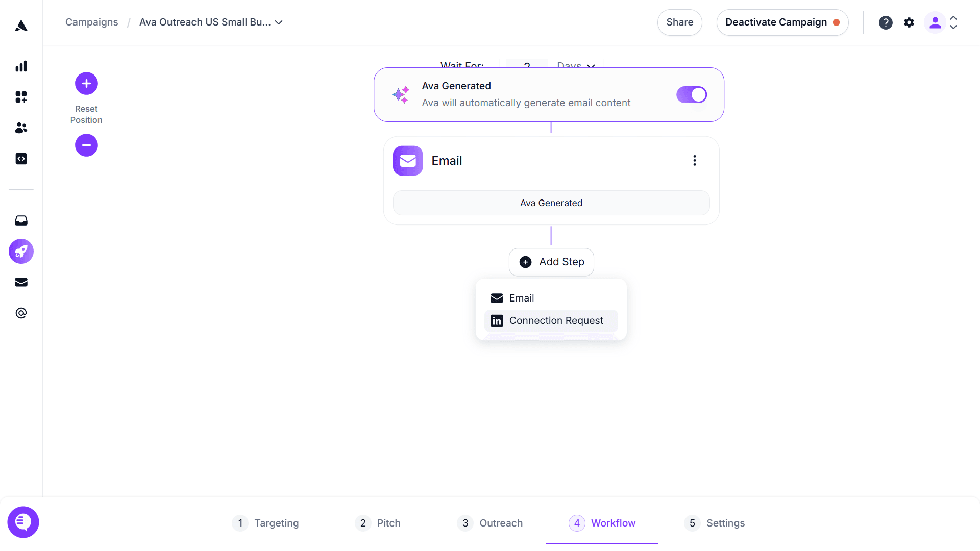This screenshot has height=551, width=980.
Task: Open the inbox tray sidebar icon
Action: click(x=21, y=220)
